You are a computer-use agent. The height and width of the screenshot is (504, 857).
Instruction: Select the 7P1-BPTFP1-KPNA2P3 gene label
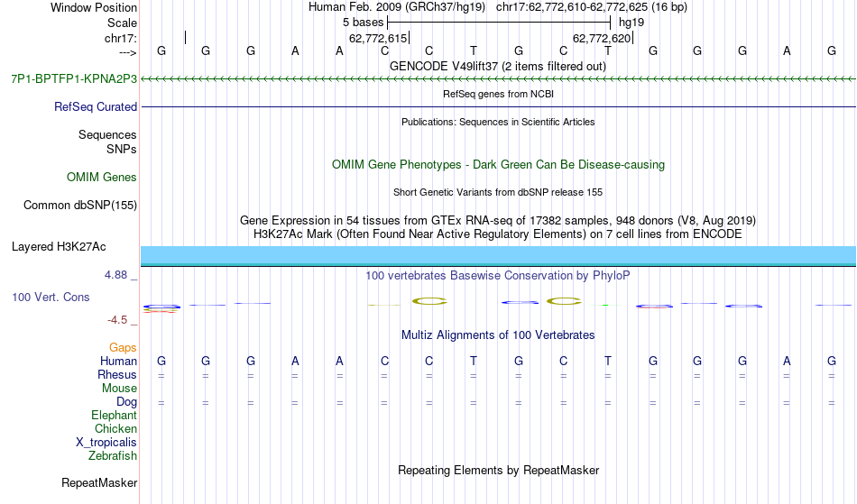coord(74,78)
